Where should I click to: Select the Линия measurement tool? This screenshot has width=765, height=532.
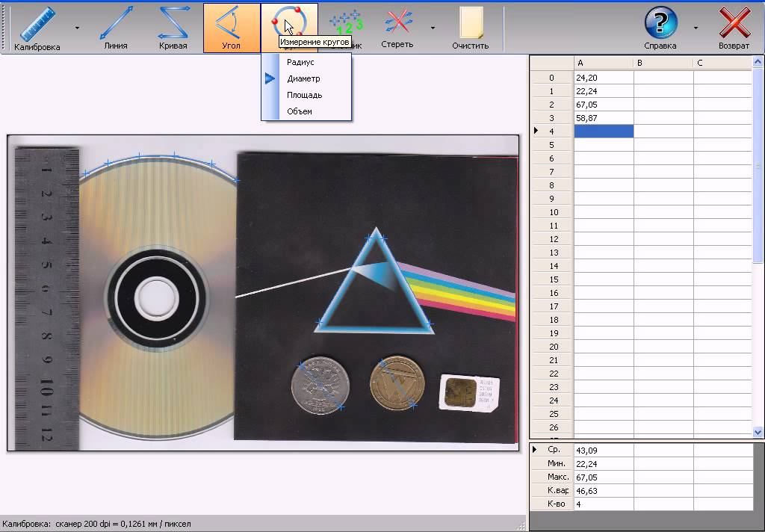click(x=116, y=28)
